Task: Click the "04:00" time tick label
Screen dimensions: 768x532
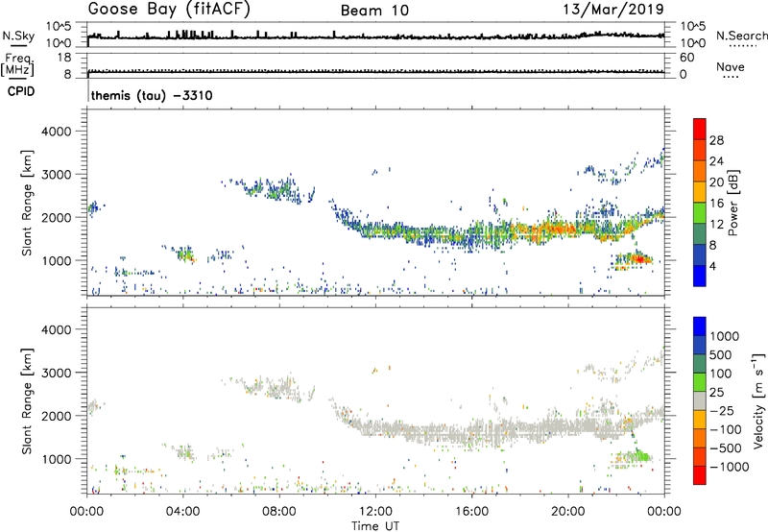Action: click(x=183, y=512)
